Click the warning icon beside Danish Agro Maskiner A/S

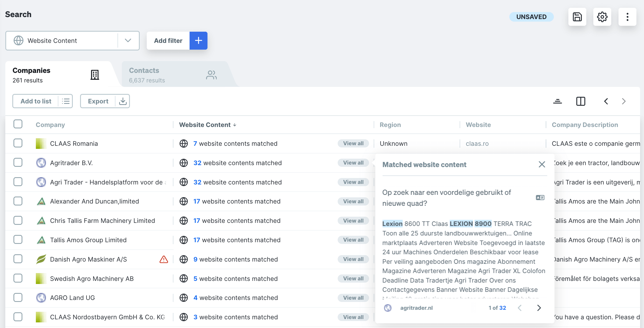tap(164, 259)
